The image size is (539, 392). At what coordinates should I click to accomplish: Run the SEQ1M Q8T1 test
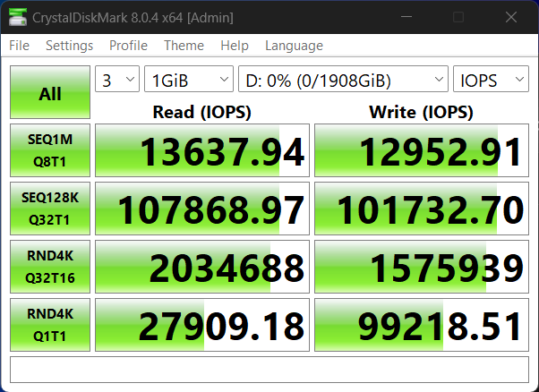pos(50,150)
